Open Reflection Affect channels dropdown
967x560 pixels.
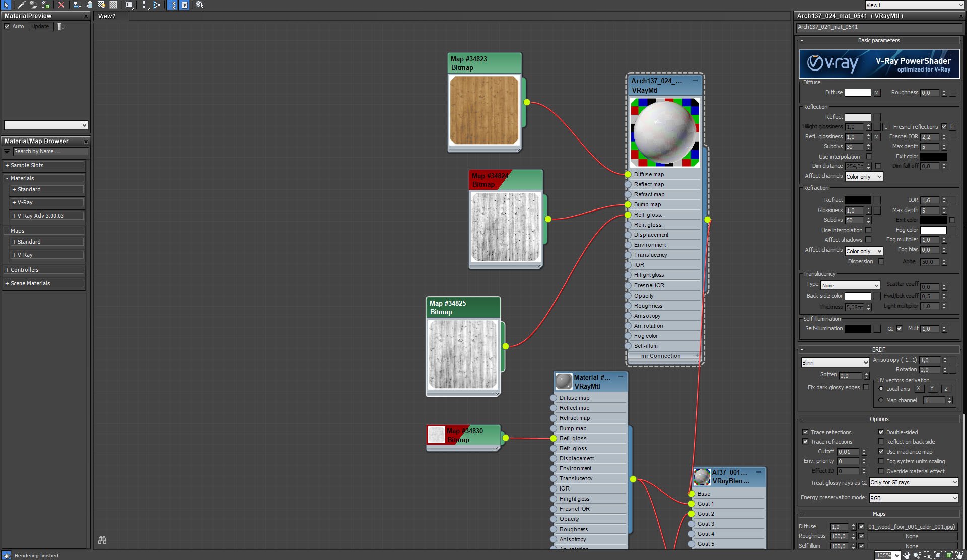[x=864, y=177]
